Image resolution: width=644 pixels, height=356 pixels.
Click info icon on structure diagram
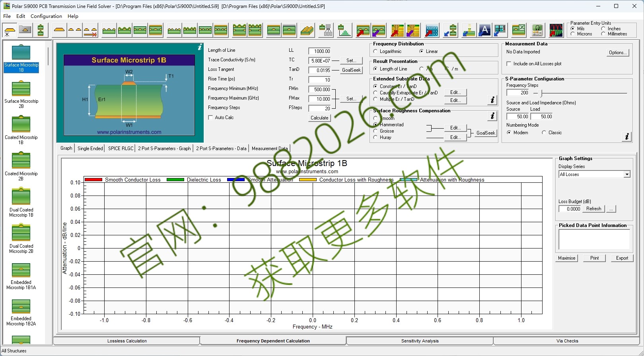pos(200,47)
